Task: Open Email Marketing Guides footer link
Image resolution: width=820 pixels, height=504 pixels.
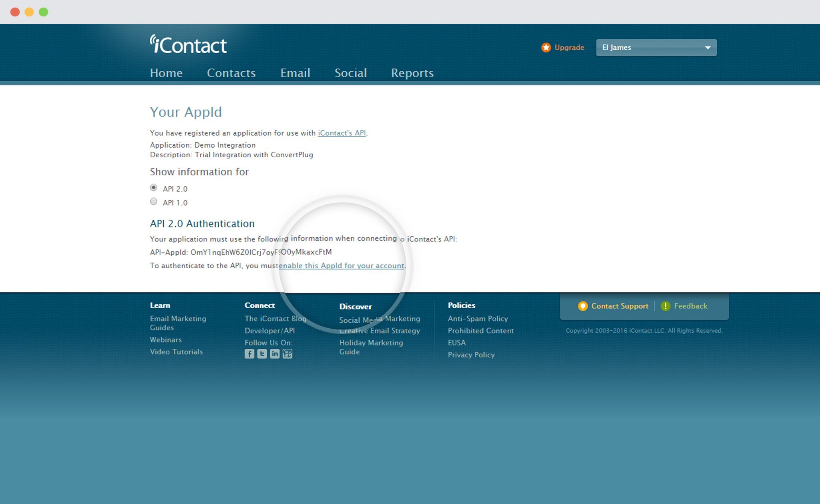Action: tap(178, 323)
